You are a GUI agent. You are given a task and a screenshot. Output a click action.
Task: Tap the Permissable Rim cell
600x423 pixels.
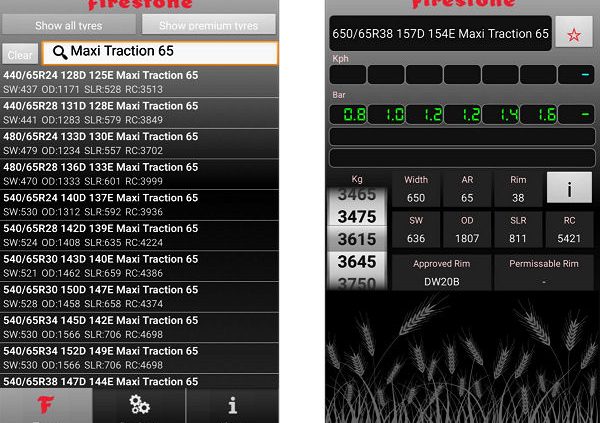point(543,273)
